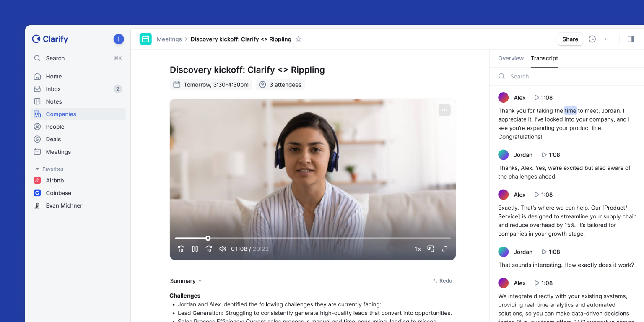This screenshot has width=644, height=322.
Task: Open the video more options menu
Action: (x=444, y=110)
